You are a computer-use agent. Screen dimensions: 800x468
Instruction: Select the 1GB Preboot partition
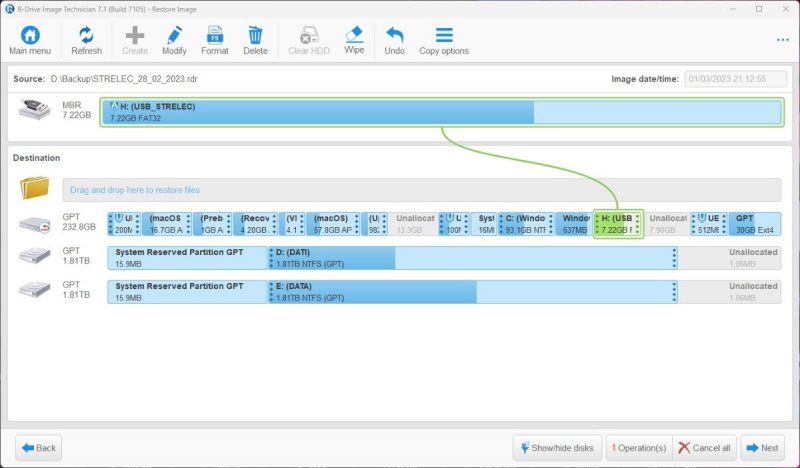click(213, 224)
